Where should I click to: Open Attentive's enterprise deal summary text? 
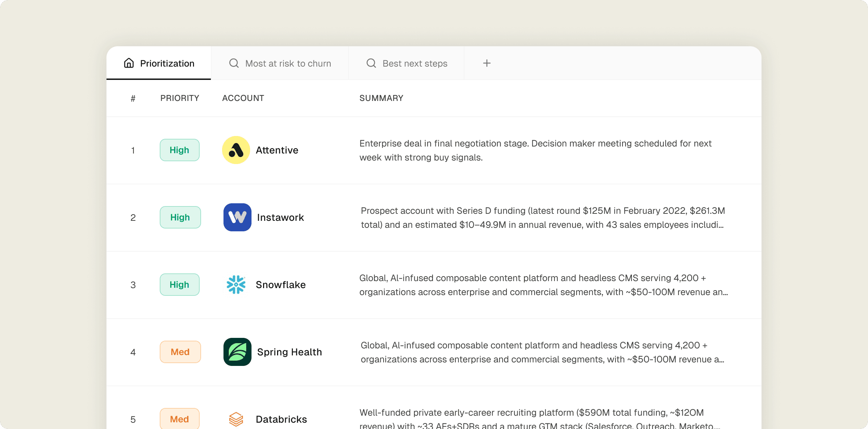point(535,150)
